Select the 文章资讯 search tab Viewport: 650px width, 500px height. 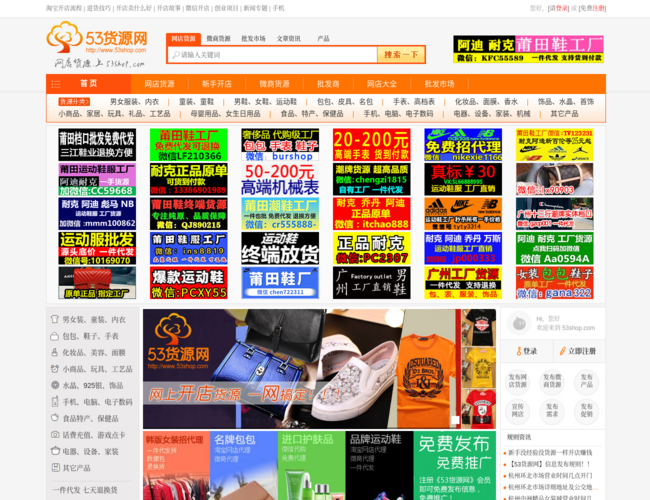[x=289, y=39]
